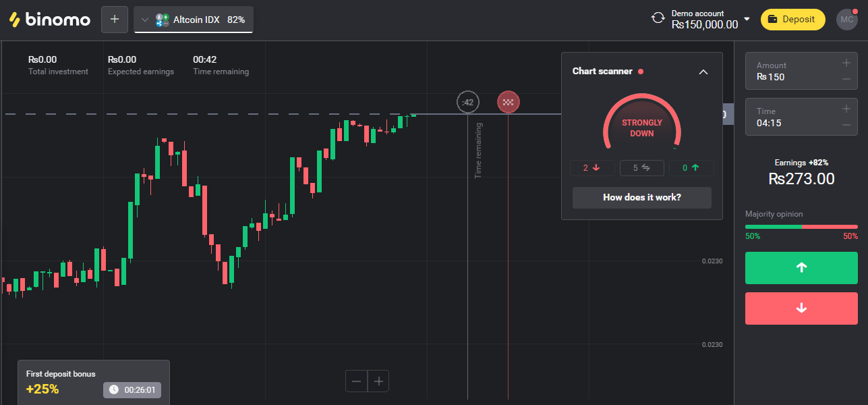Open the MC profile avatar
This screenshot has height=405, width=868.
847,20
